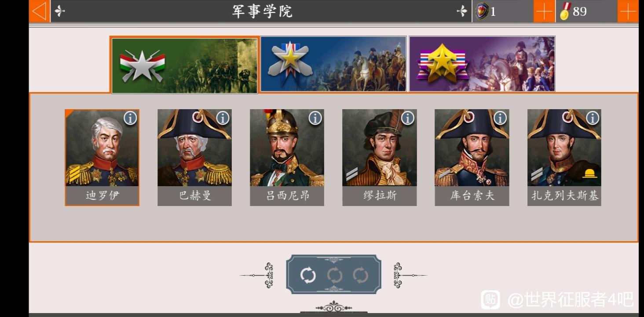View info for general 缪拉斯

(x=408, y=118)
